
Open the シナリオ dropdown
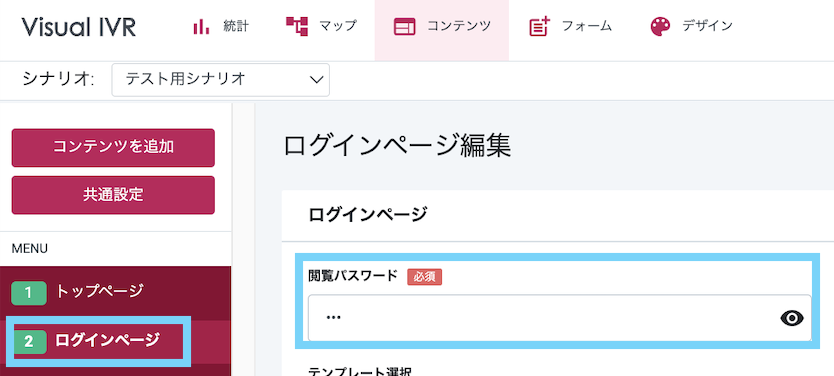(220, 80)
